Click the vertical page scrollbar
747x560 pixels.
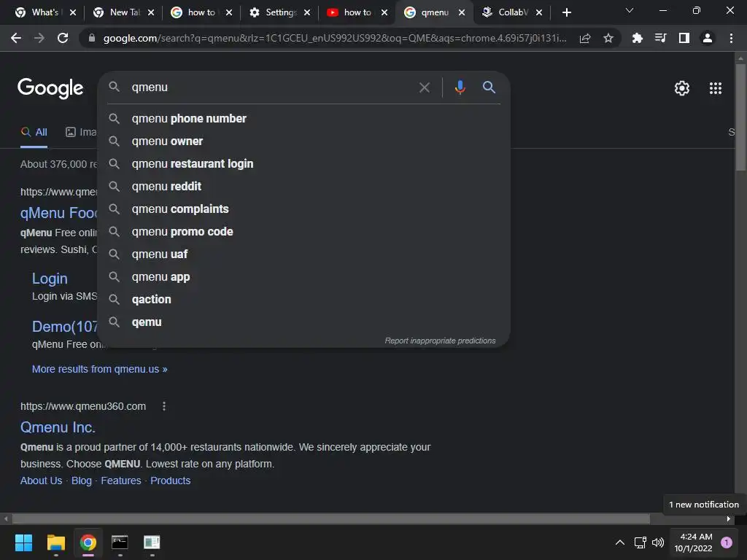pyautogui.click(x=740, y=117)
